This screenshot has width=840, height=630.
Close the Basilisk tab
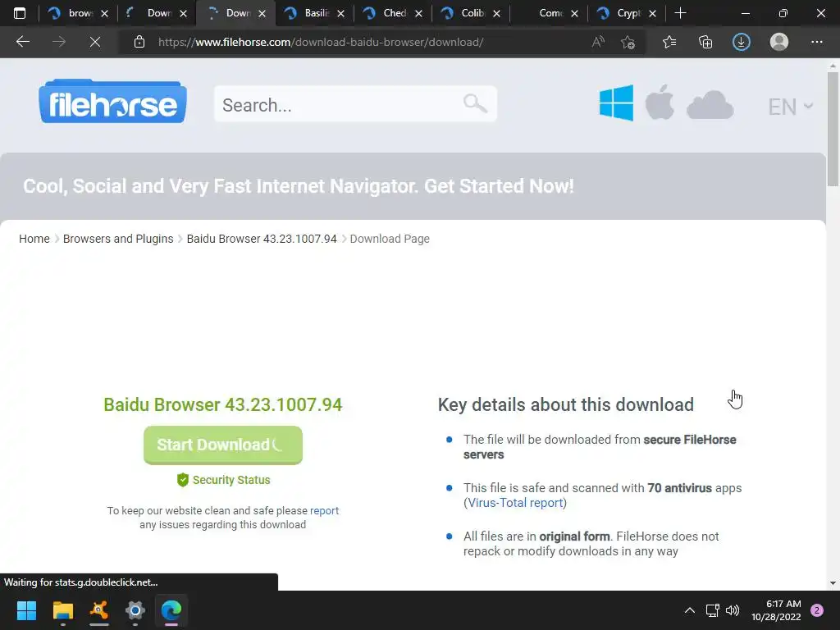pos(340,13)
